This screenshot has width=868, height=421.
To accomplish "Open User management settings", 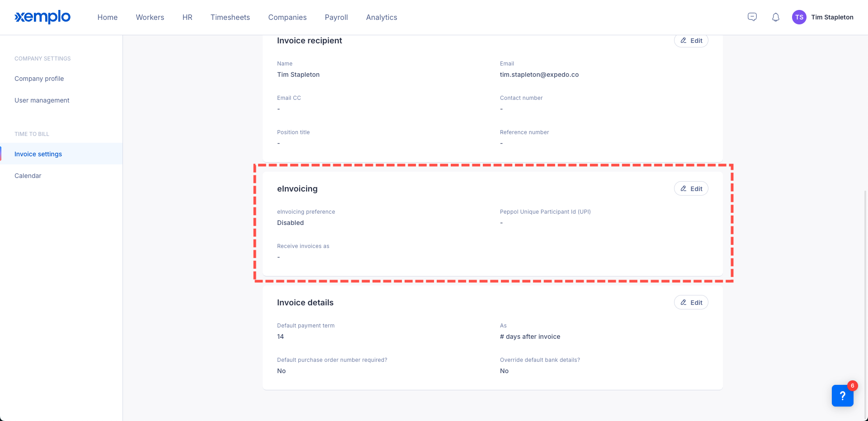I will [x=42, y=100].
